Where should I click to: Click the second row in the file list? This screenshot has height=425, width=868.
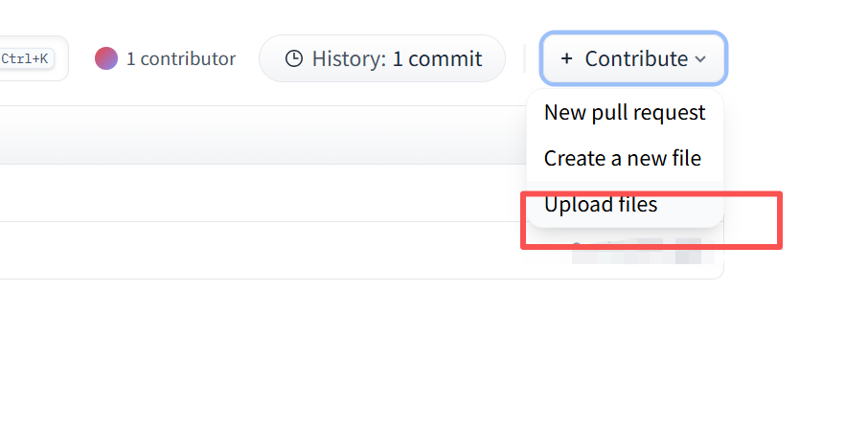pyautogui.click(x=259, y=251)
